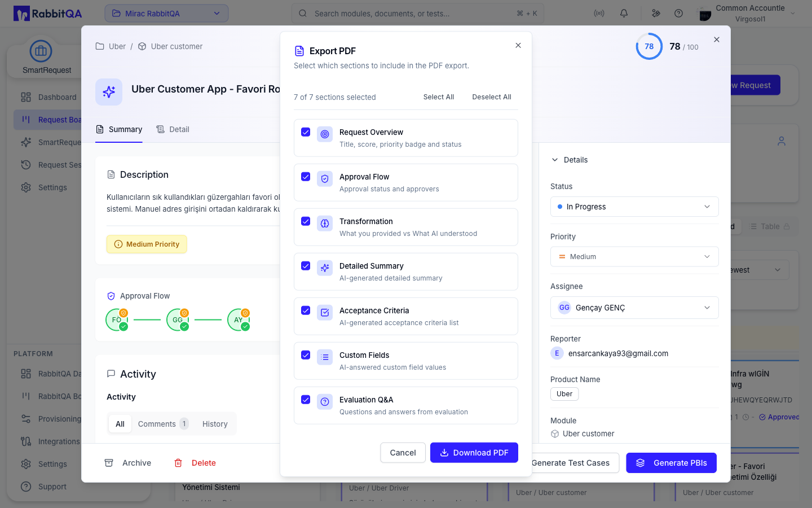
Task: Click the Download PDF button
Action: [x=474, y=453]
